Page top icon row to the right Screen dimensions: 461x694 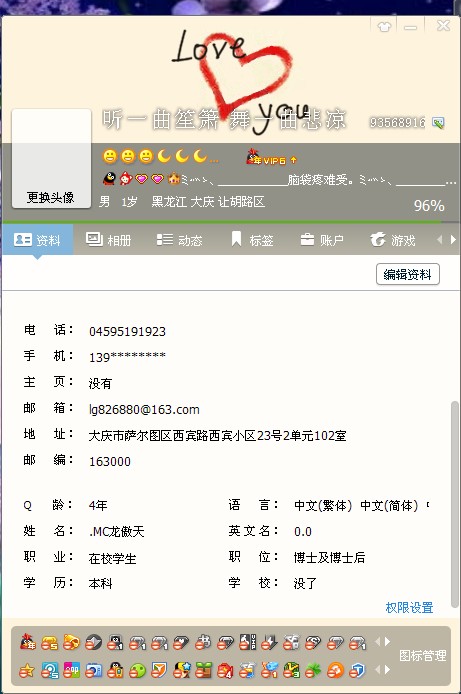click(x=388, y=641)
